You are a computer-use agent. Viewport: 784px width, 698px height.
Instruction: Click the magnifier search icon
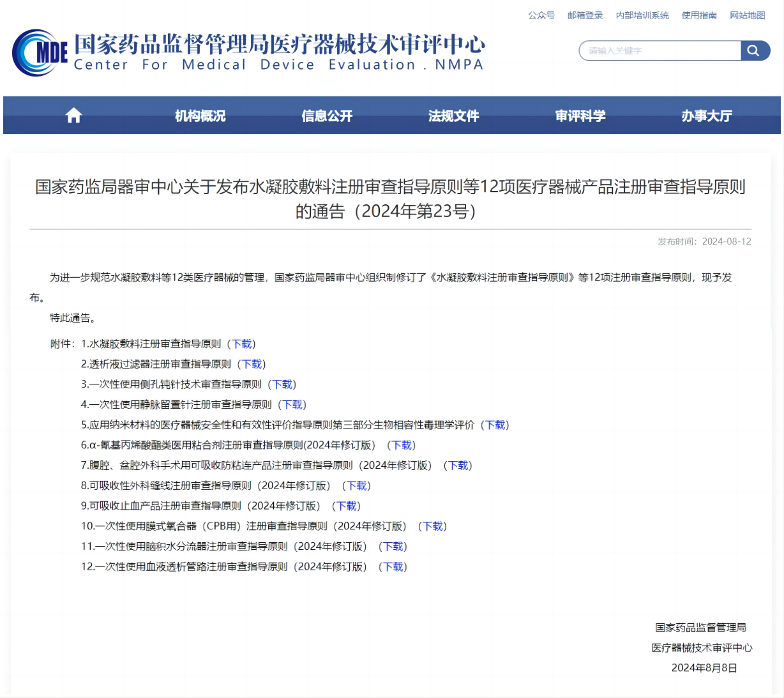point(755,50)
